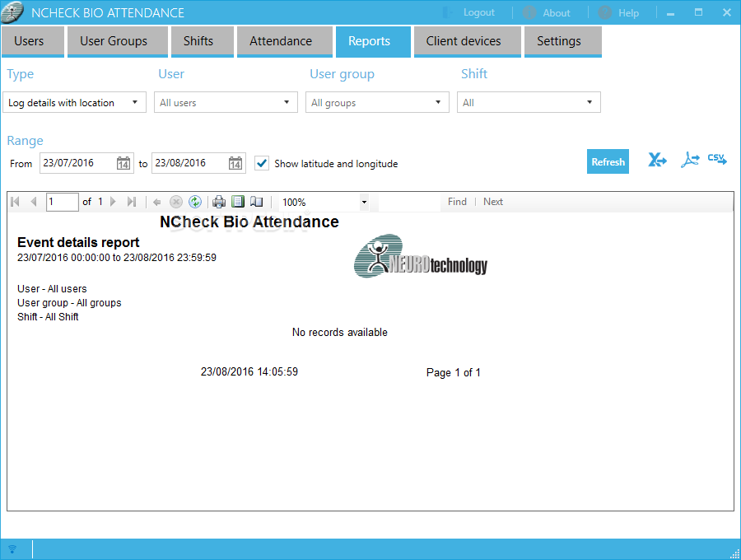Open the All groups dropdown

tap(377, 103)
